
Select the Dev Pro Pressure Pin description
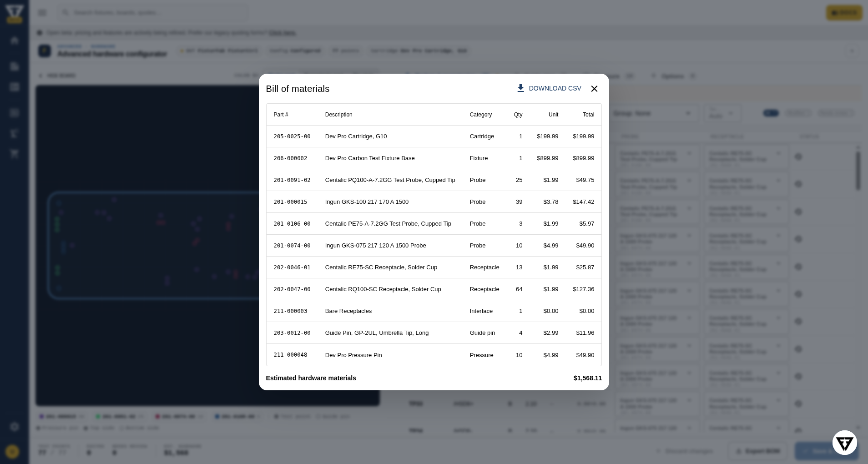(x=353, y=355)
